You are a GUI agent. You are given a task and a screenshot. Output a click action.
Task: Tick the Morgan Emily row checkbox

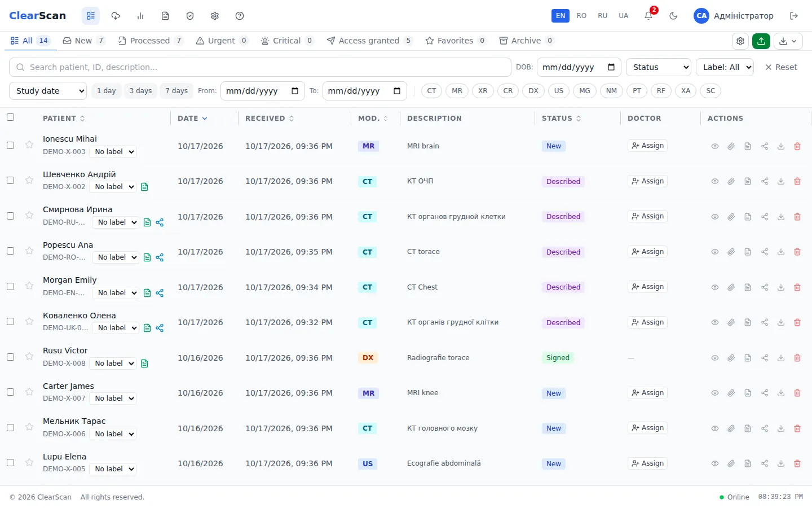coord(10,286)
